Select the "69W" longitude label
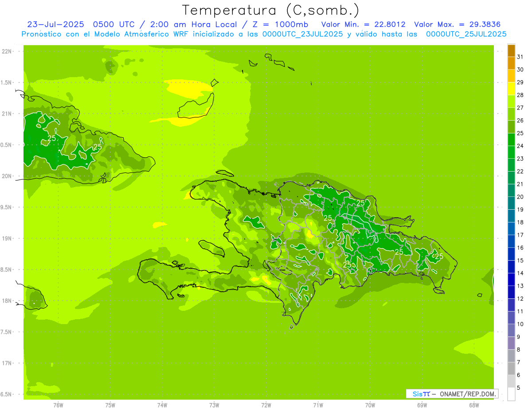 tap(422, 405)
